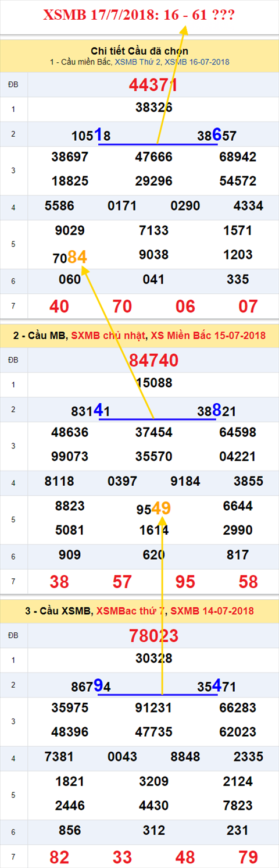Click the sixth-prize number 335
This screenshot has width=279, height=868.
click(238, 280)
